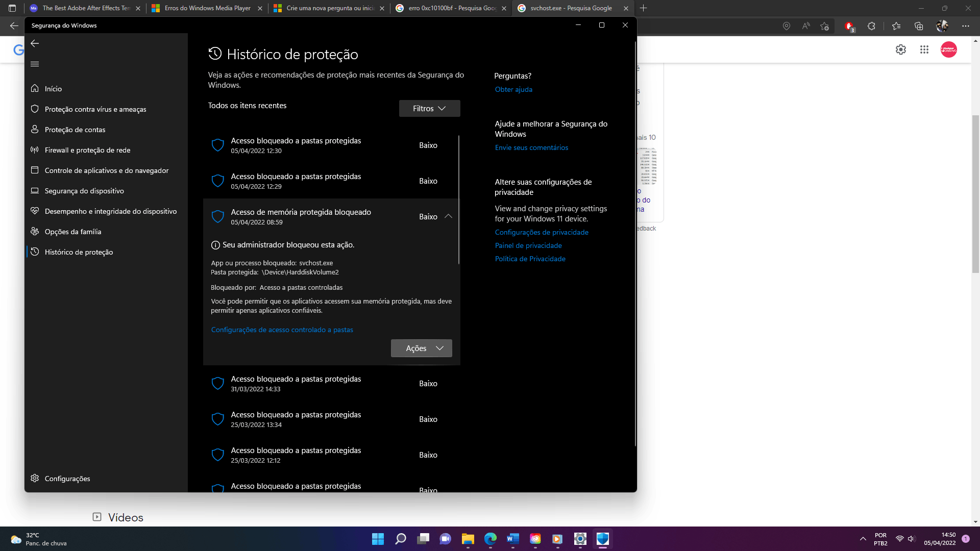Switch to erro 0xc10100bf Google tab
The image size is (980, 551).
[452, 8]
